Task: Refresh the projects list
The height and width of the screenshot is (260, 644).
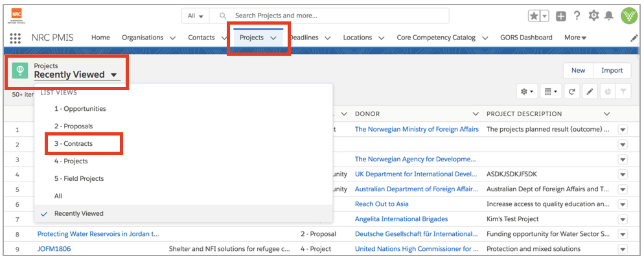Action: tap(571, 92)
